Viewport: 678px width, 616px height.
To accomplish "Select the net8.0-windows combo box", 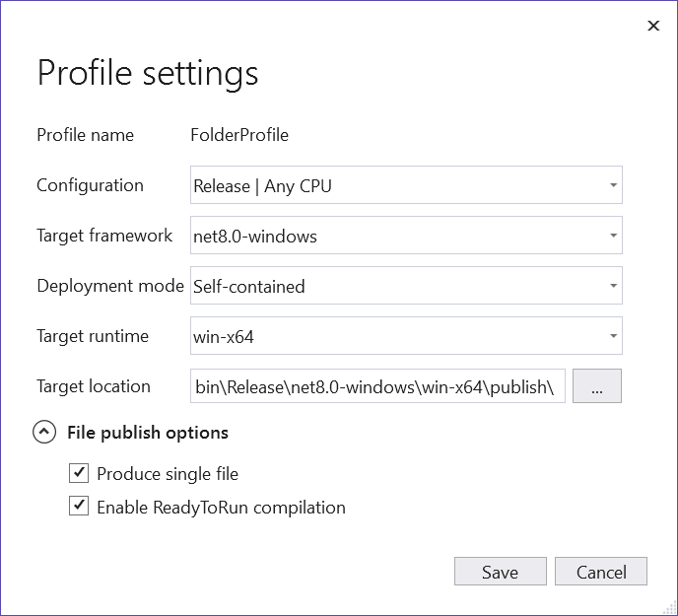I will tap(394, 236).
